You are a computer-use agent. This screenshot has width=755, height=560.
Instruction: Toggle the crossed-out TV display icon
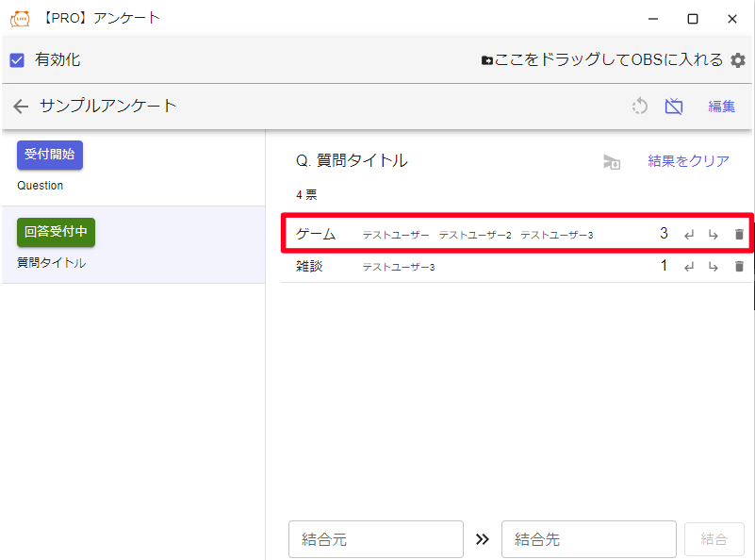[673, 107]
